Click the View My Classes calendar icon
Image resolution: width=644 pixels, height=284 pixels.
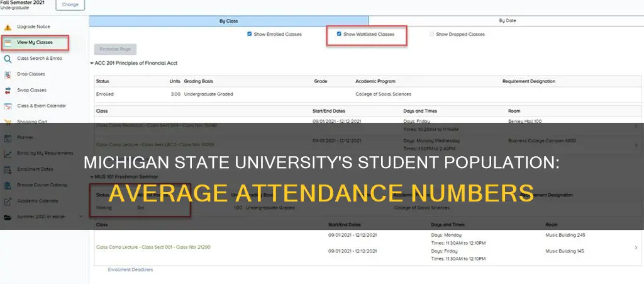8,43
